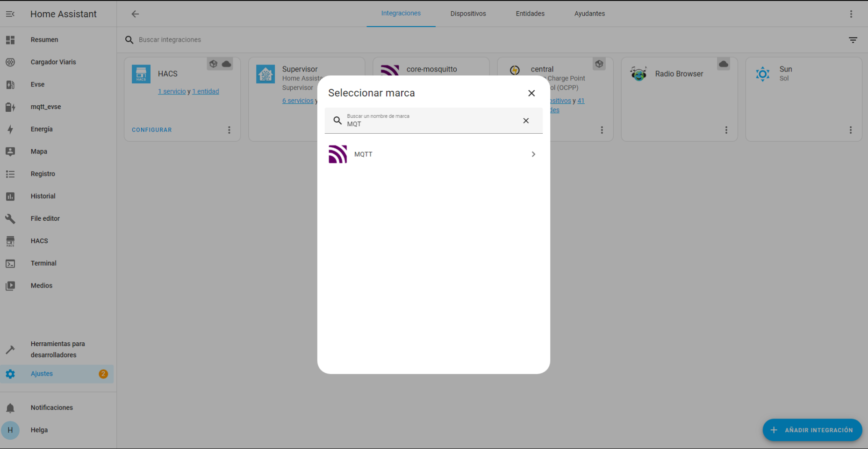
Task: Open the HACS sidebar item
Action: (57, 241)
